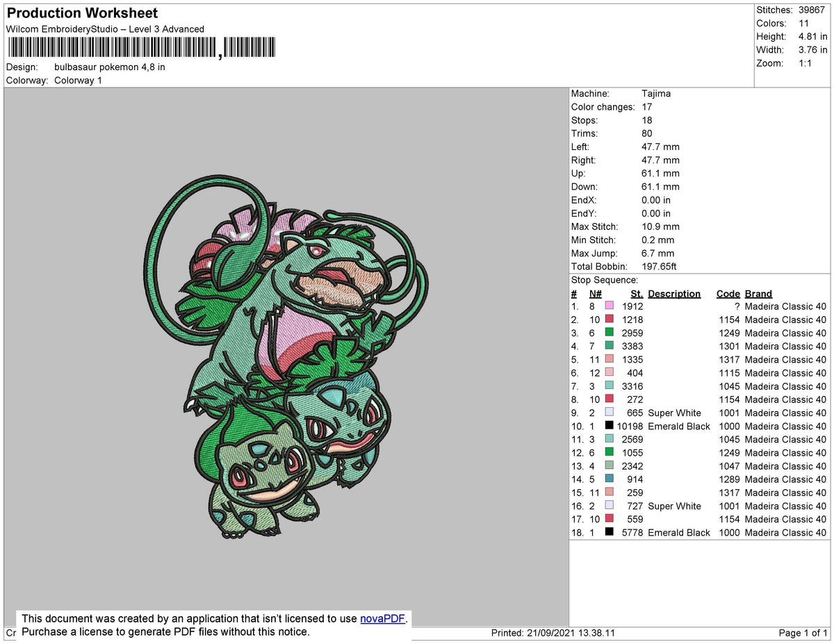Image resolution: width=834 pixels, height=644 pixels.
Task: Click the Width value '3.76 in'
Action: [812, 50]
